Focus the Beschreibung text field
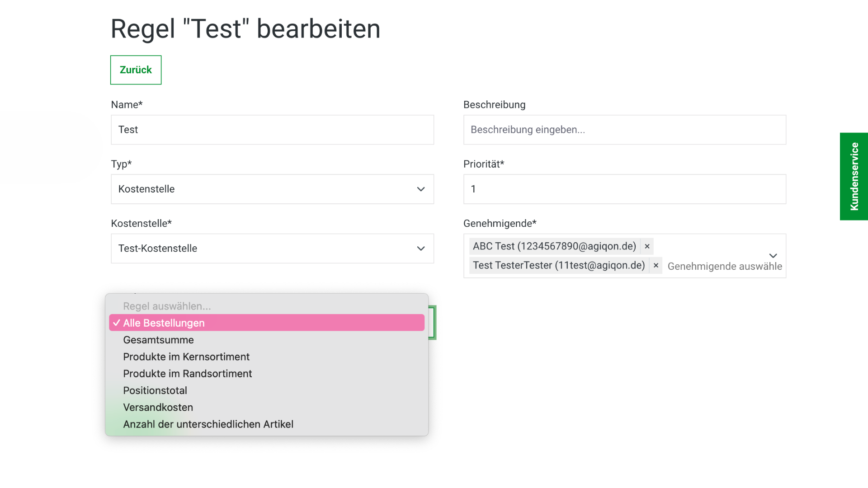 click(x=624, y=130)
